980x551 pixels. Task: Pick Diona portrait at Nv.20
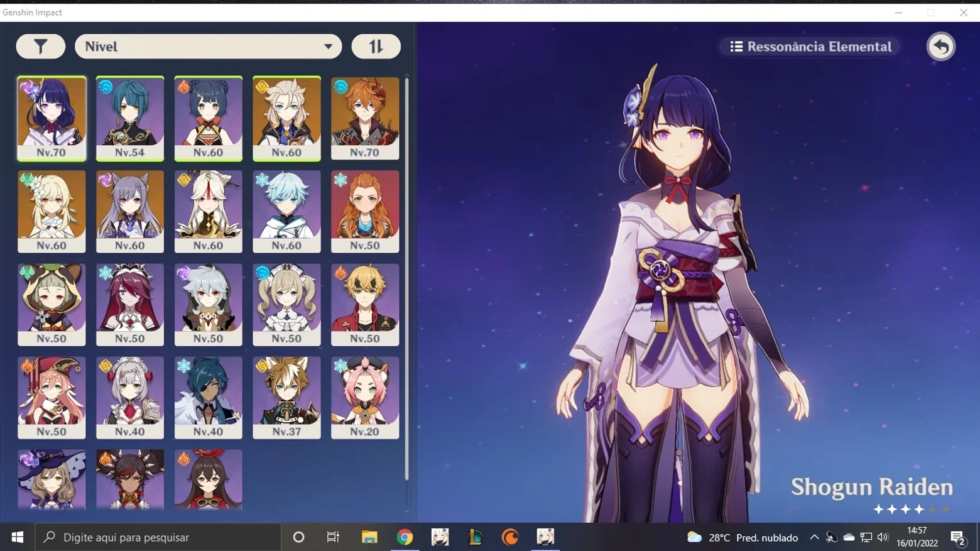point(365,398)
